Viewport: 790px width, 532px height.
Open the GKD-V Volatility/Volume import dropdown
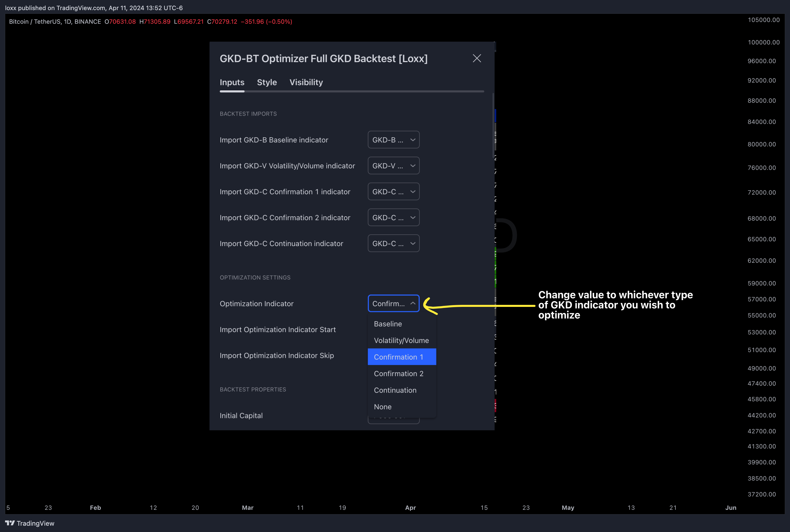394,166
